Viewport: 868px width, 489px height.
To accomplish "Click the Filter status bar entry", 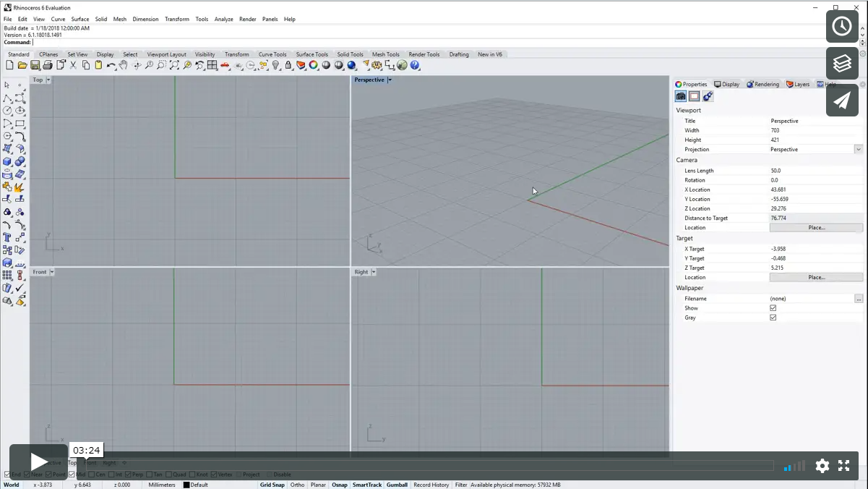I will coord(461,485).
